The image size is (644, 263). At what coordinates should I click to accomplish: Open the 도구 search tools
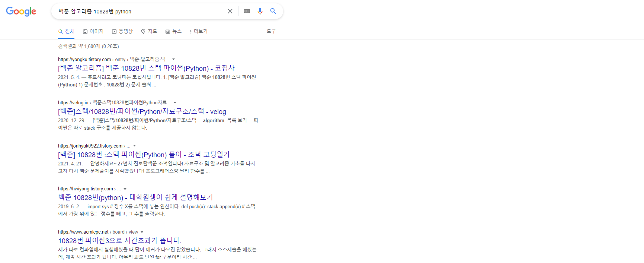pos(271,31)
